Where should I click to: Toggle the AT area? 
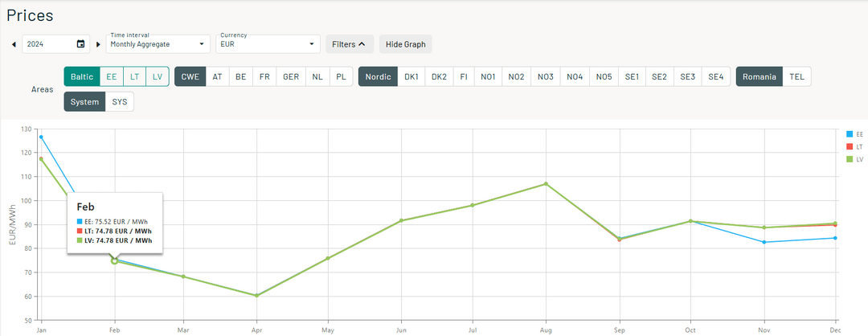pos(218,77)
